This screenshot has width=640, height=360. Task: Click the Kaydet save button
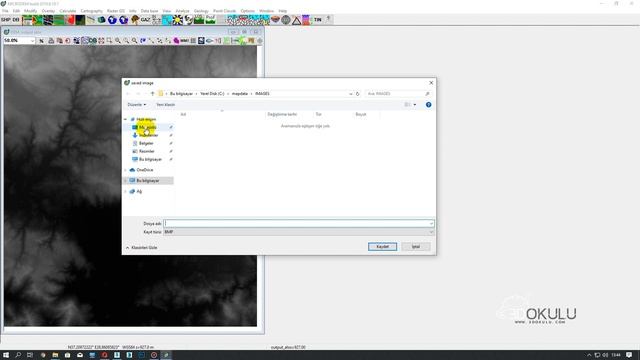click(382, 247)
